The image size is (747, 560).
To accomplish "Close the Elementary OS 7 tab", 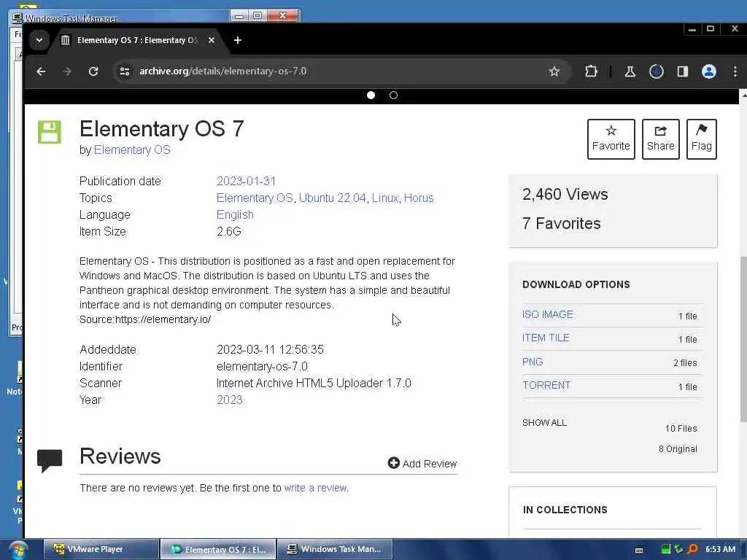I will [212, 40].
